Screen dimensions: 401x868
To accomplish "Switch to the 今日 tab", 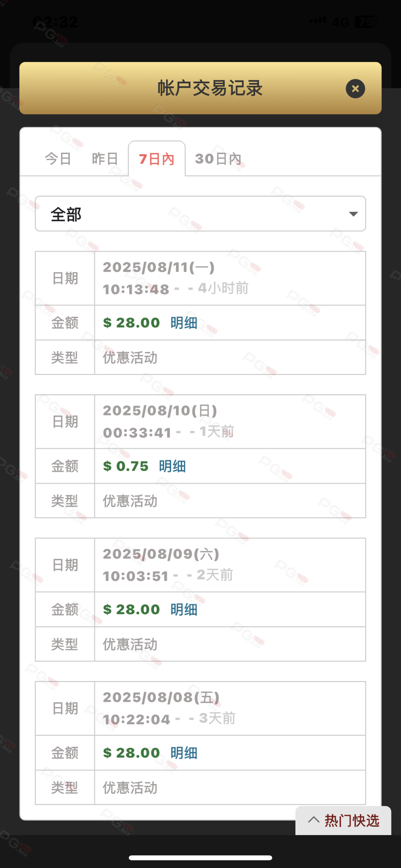I will click(x=58, y=159).
